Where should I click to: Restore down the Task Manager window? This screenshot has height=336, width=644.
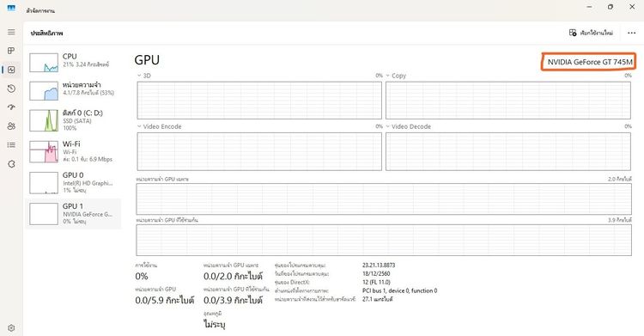(611, 7)
